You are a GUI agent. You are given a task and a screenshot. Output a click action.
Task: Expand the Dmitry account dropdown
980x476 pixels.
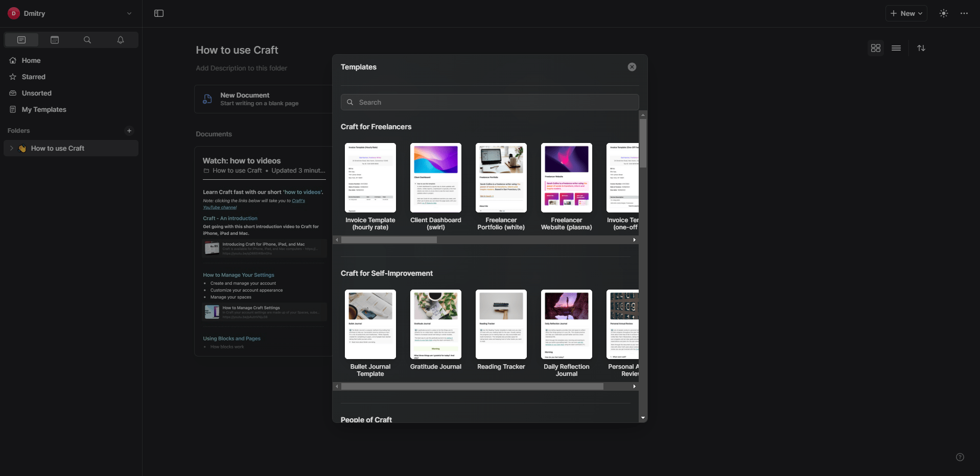pos(129,14)
